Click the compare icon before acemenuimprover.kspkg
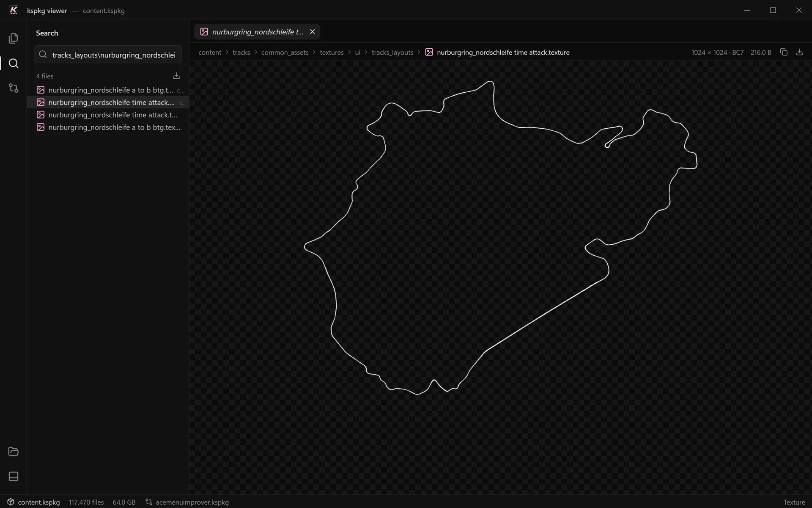The image size is (812, 508). pyautogui.click(x=148, y=502)
